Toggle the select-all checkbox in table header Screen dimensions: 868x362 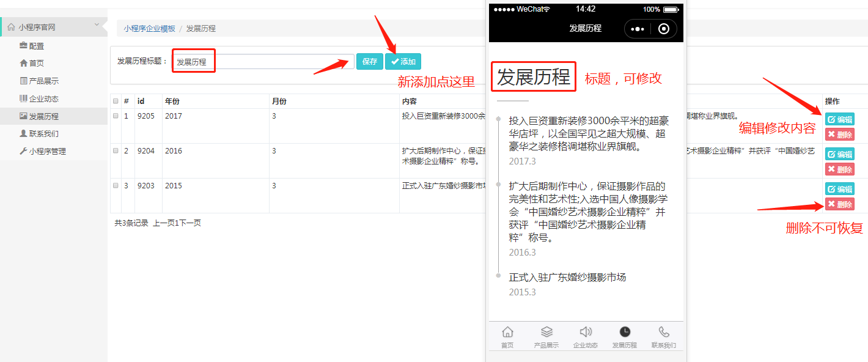[116, 101]
